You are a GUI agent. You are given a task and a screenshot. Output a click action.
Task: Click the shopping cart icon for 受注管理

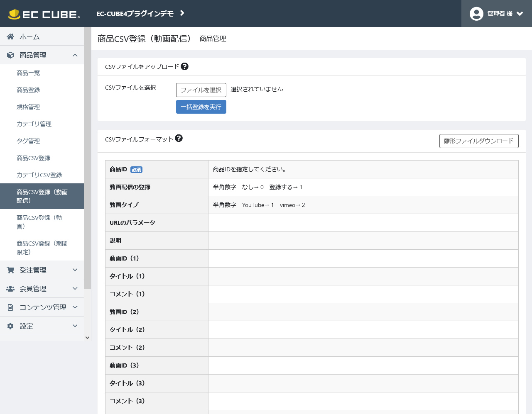[x=10, y=270]
